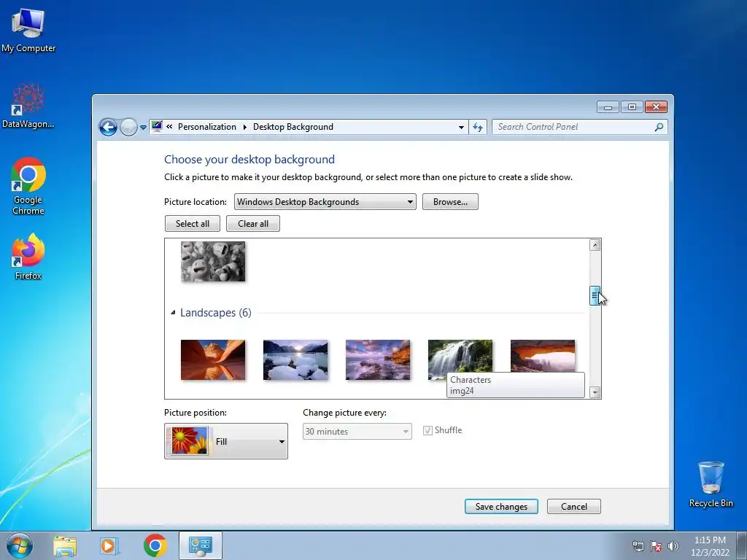Select the gray characters wallpaper thumbnail

tap(213, 262)
